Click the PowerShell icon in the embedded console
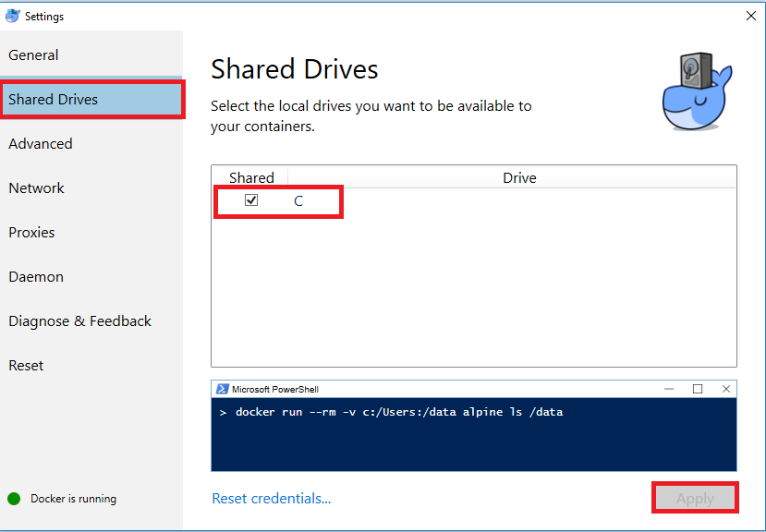The width and height of the screenshot is (766, 532). pos(223,389)
